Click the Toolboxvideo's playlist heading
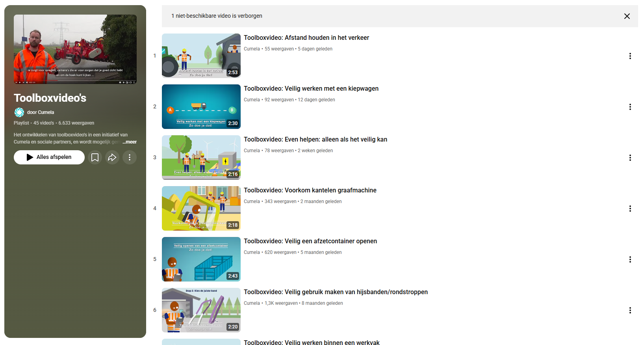The width and height of the screenshot is (644, 345). click(50, 98)
